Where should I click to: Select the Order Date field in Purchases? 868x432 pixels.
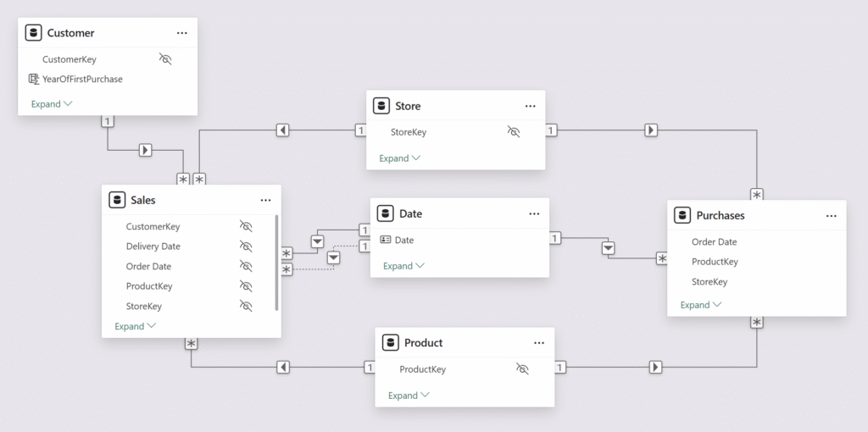pos(714,241)
